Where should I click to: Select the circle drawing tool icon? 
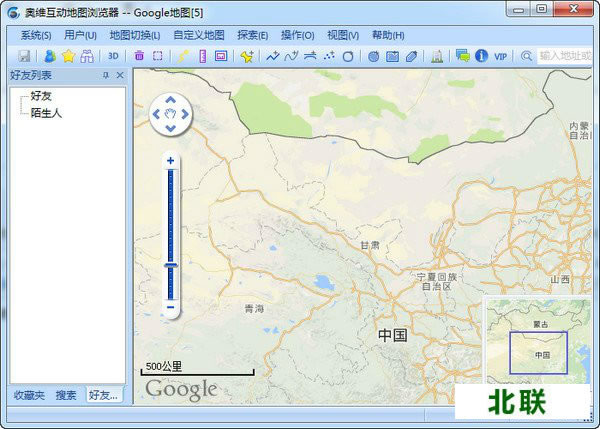(x=348, y=56)
